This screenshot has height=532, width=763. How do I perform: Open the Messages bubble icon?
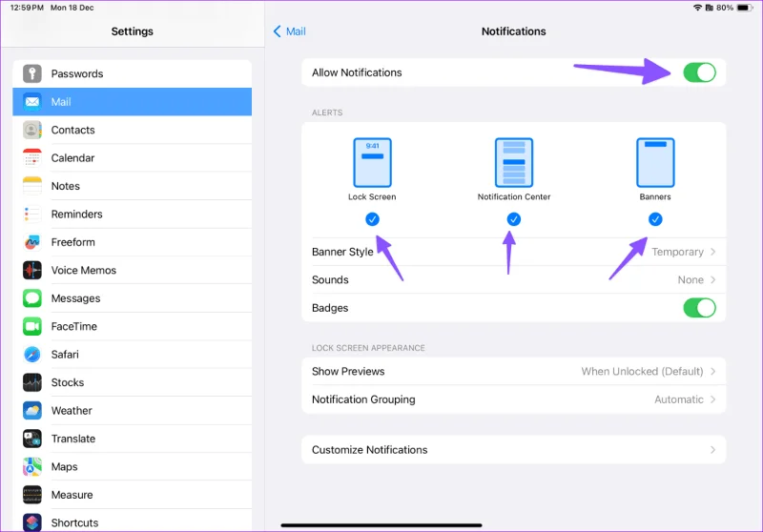pyautogui.click(x=32, y=298)
